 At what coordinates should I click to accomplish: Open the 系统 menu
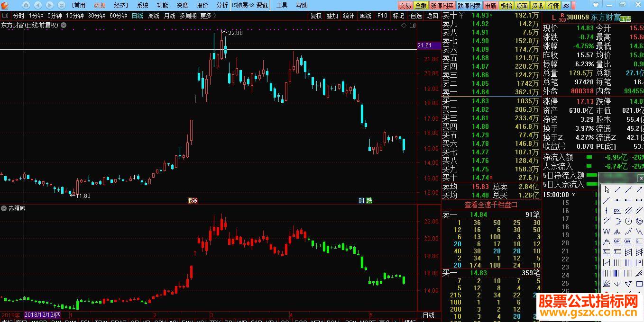point(143,6)
